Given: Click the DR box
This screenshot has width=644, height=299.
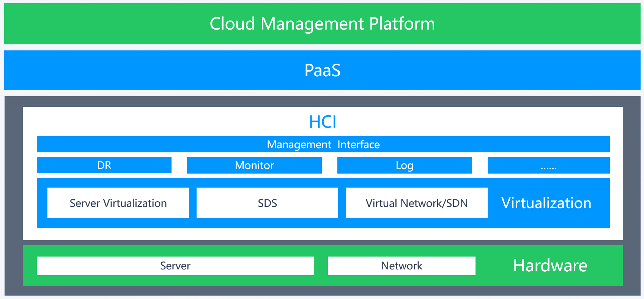Looking at the screenshot, I should coord(104,165).
